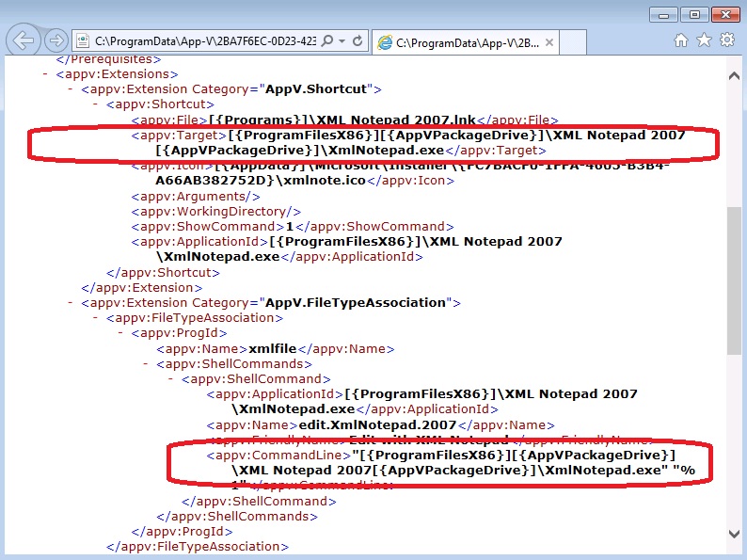
Task: Click the appv:Target opening tag
Action: 179,136
